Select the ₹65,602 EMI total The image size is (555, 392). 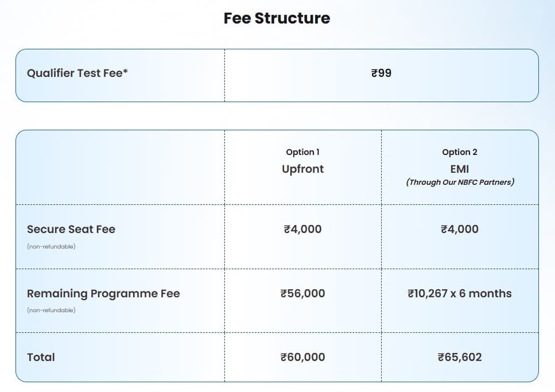460,357
